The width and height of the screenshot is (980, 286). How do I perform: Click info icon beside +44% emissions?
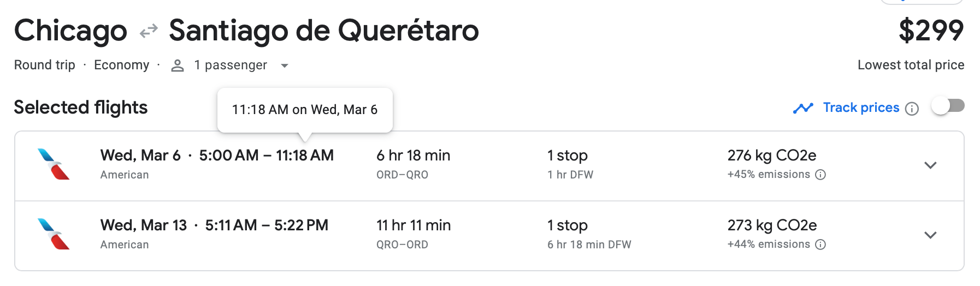pos(820,245)
